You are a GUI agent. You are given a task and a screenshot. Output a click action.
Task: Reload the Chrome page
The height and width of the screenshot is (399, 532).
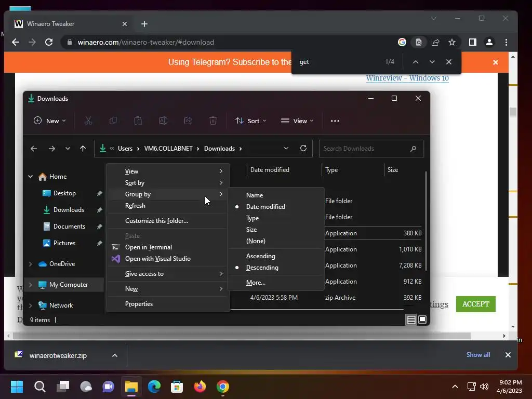tap(49, 42)
